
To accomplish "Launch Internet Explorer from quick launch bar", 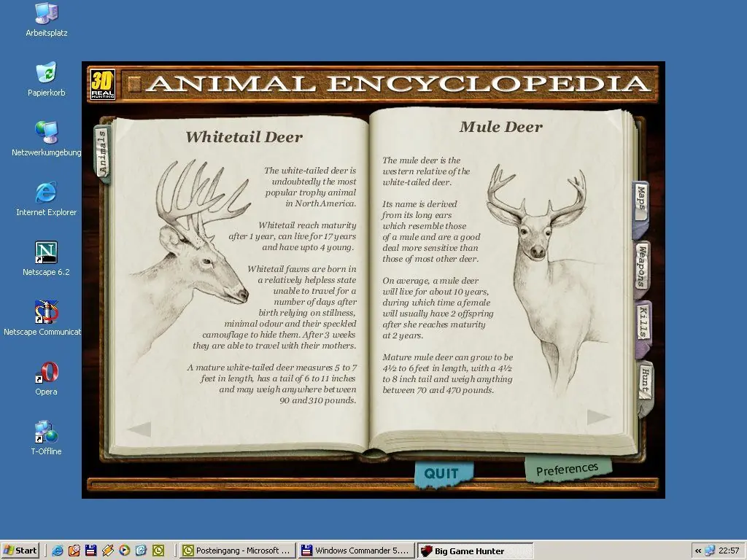I will (58, 551).
